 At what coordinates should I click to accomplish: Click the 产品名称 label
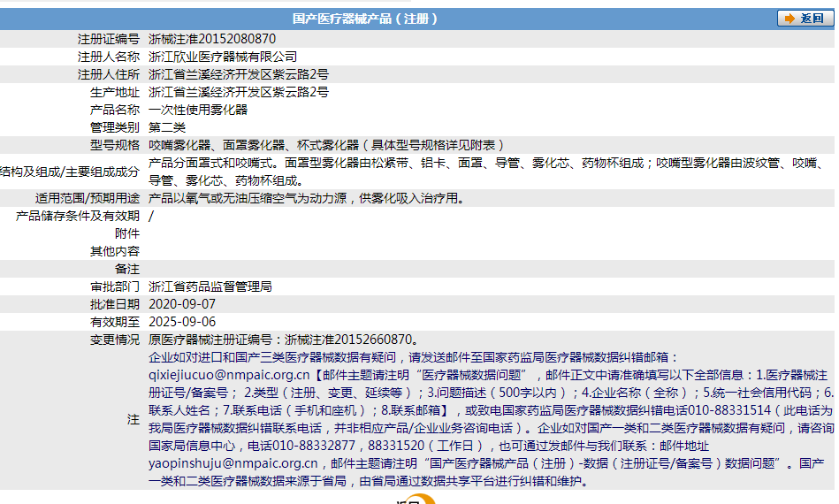point(115,110)
